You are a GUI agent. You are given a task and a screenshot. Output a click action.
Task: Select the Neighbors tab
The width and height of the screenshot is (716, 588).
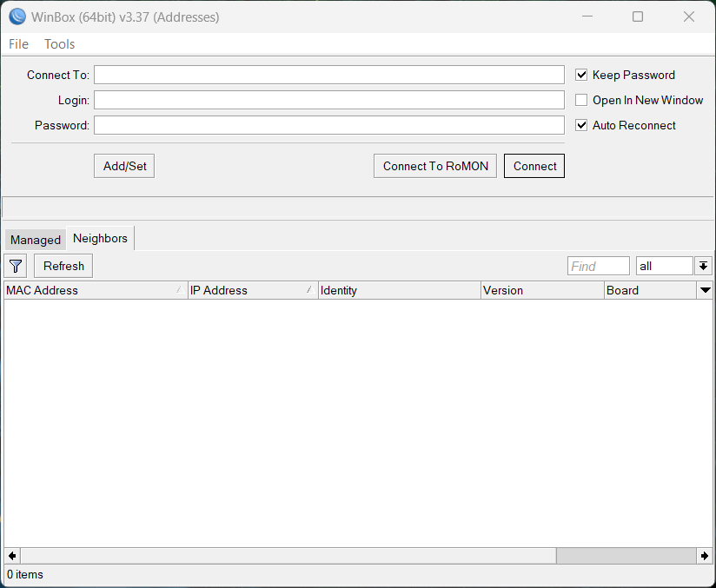coord(100,238)
